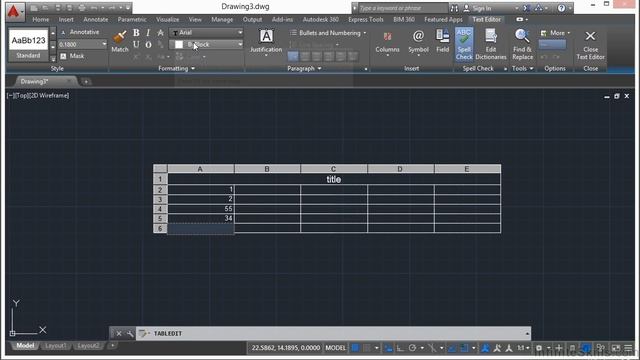Toggle Underline formatting

(x=136, y=44)
